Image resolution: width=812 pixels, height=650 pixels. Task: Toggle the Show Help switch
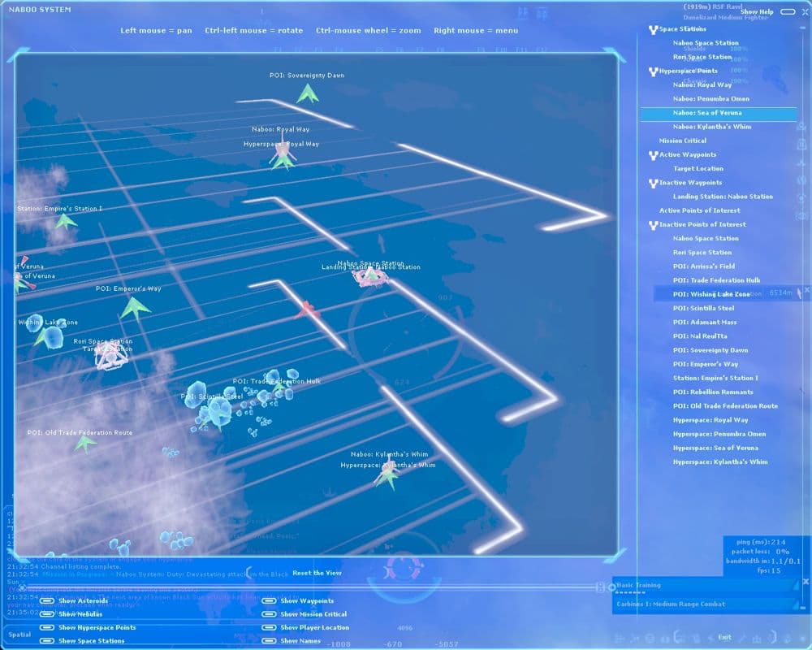(x=788, y=11)
